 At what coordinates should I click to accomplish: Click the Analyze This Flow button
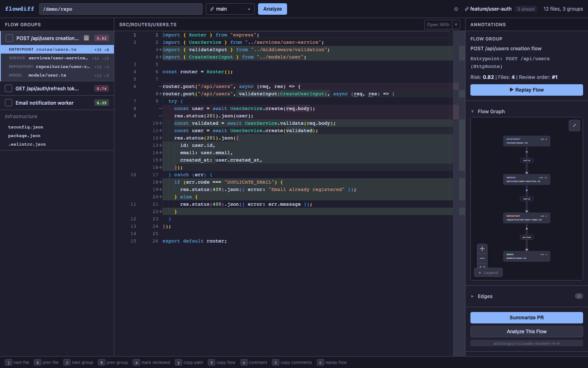[x=527, y=332]
